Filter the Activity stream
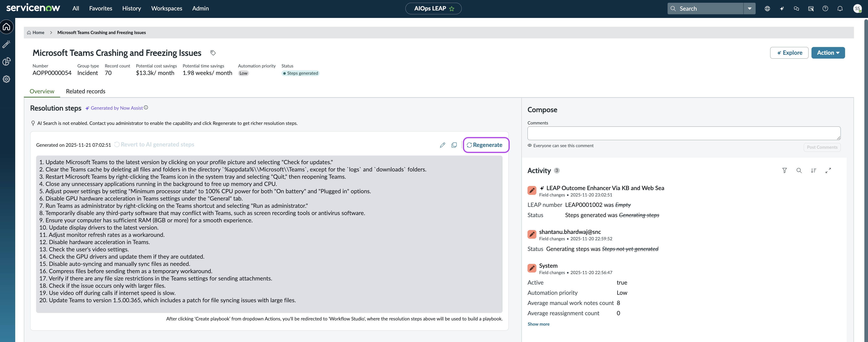This screenshot has height=342, width=868. pyautogui.click(x=784, y=171)
